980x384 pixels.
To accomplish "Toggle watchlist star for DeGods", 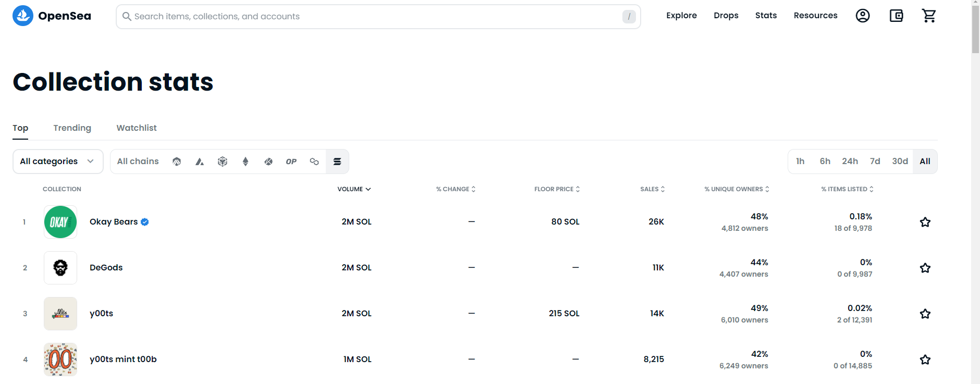I will click(x=925, y=268).
